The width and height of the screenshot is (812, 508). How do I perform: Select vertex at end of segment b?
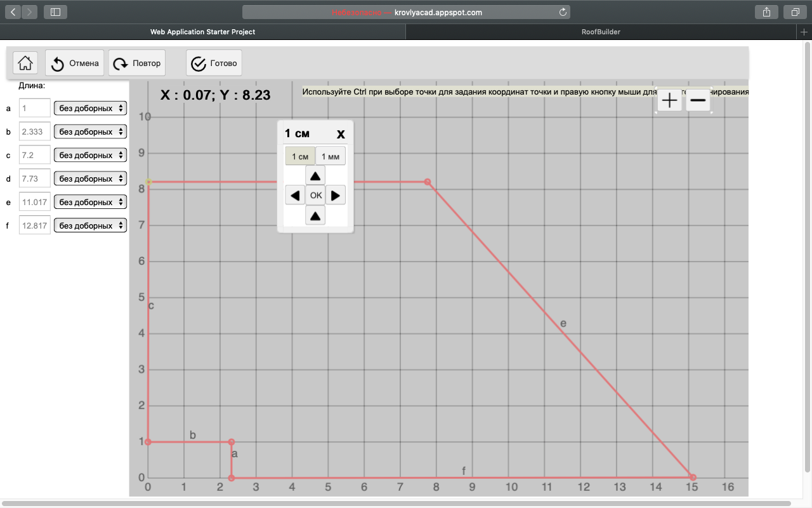[232, 442]
